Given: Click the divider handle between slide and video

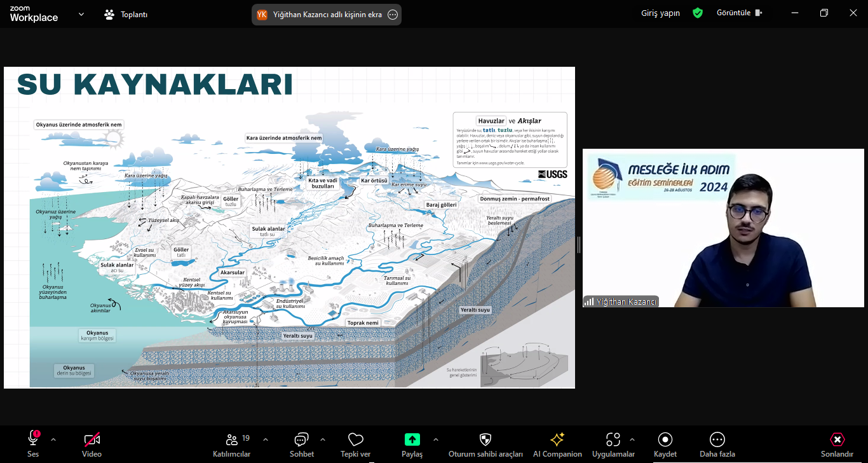Looking at the screenshot, I should [578, 245].
